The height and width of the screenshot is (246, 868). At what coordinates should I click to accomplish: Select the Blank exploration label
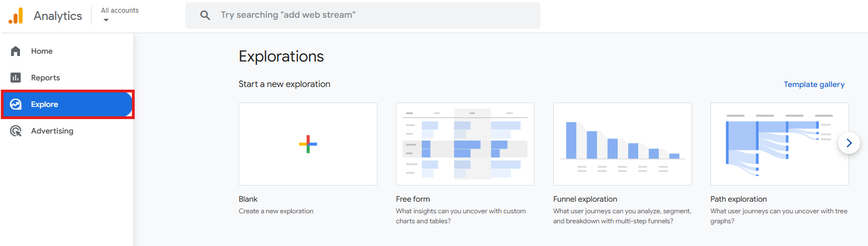[248, 199]
